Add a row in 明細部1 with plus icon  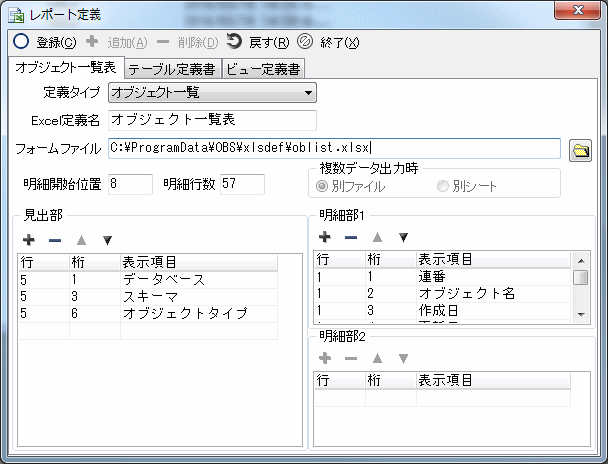pyautogui.click(x=324, y=237)
